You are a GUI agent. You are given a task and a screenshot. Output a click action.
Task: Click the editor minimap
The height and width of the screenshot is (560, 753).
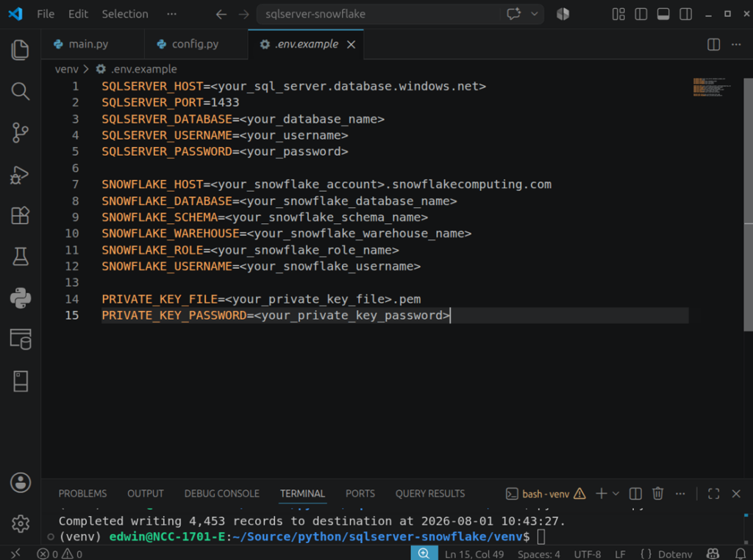713,87
